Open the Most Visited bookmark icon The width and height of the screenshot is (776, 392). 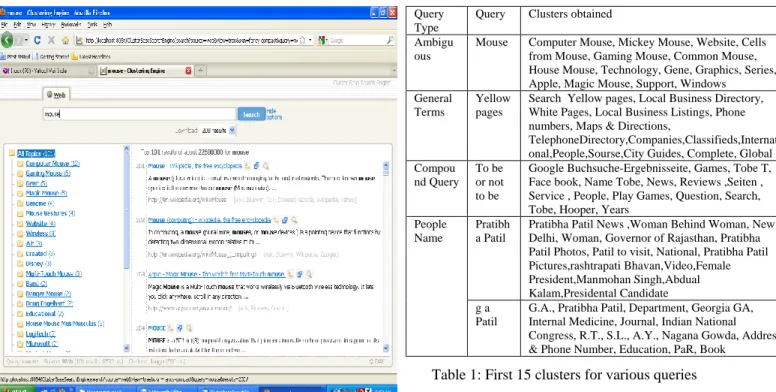pyautogui.click(x=3, y=56)
